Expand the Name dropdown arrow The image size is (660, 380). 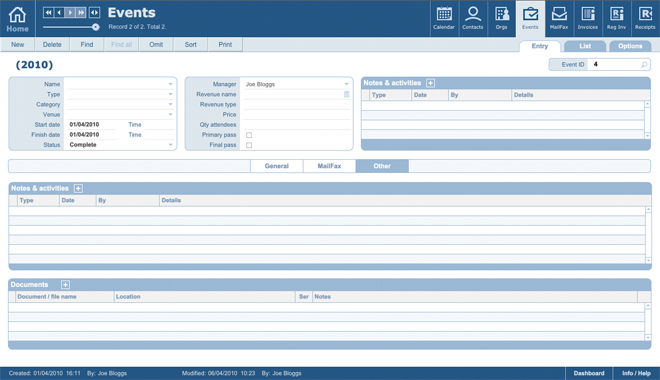coord(170,84)
